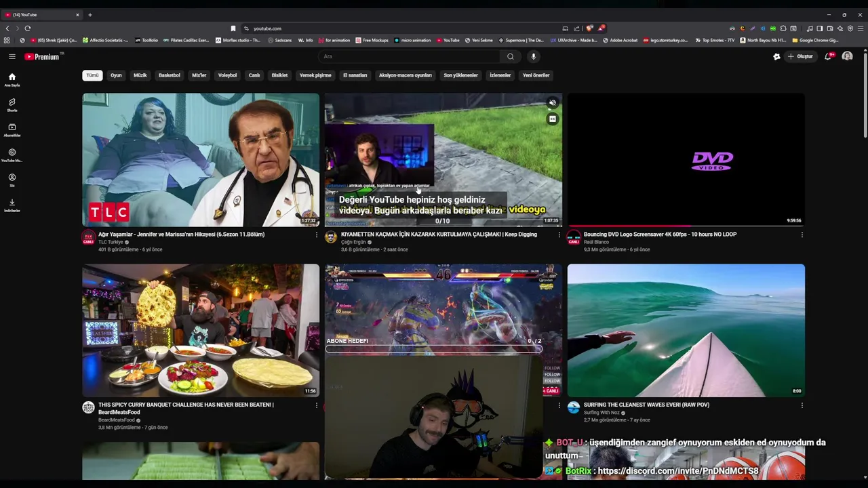Toggle subtitles on Keep Digging preview
Screen dimensions: 868x488
[x=552, y=119]
